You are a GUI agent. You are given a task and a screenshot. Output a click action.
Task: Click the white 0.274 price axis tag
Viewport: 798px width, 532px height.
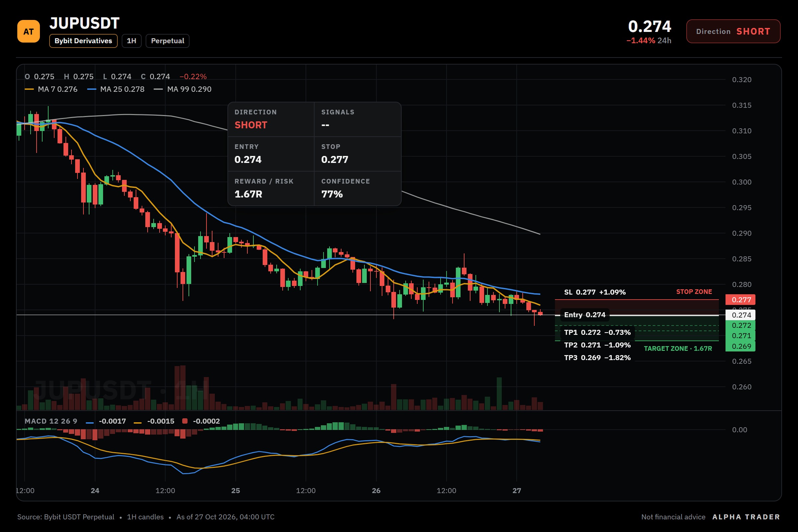tap(740, 315)
